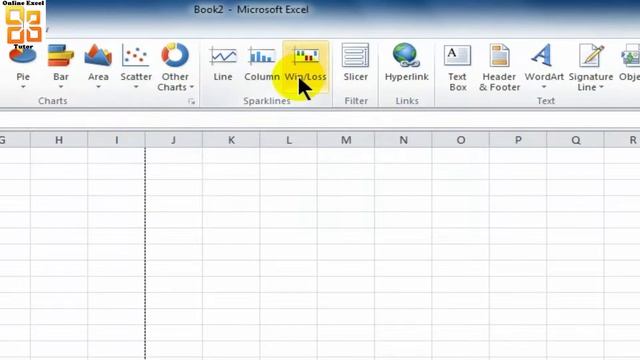Select column L header
This screenshot has height=360, width=640.
pyautogui.click(x=289, y=140)
